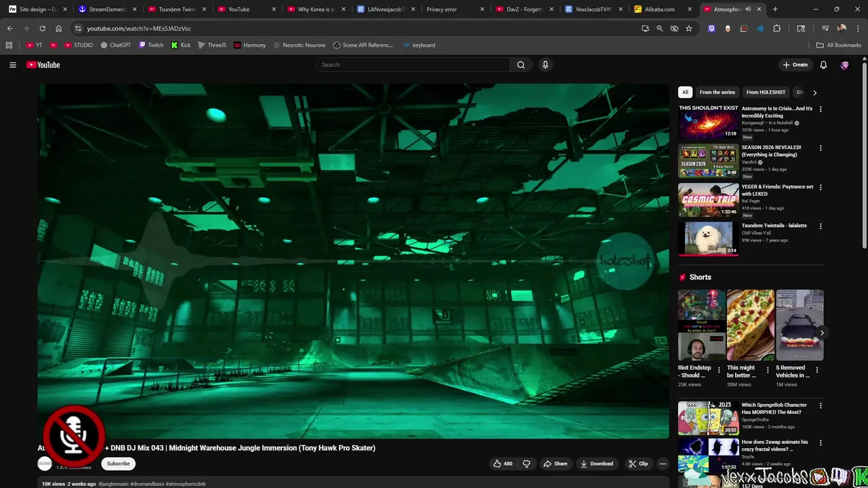Viewport: 868px width, 488px height.
Task: Open the Neurotic Neurons bookmark
Action: 299,45
